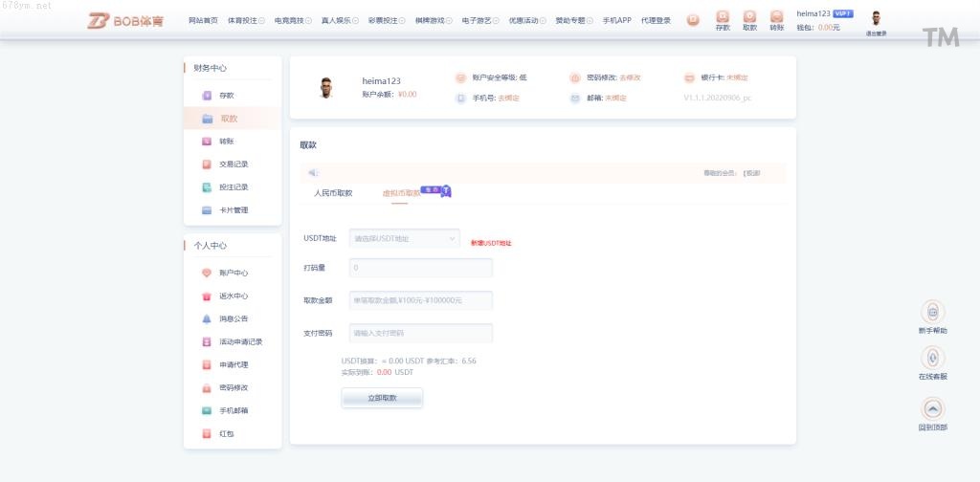Click the 退出登录 avatar in header
Screen dimensions: 980x482
[876, 18]
